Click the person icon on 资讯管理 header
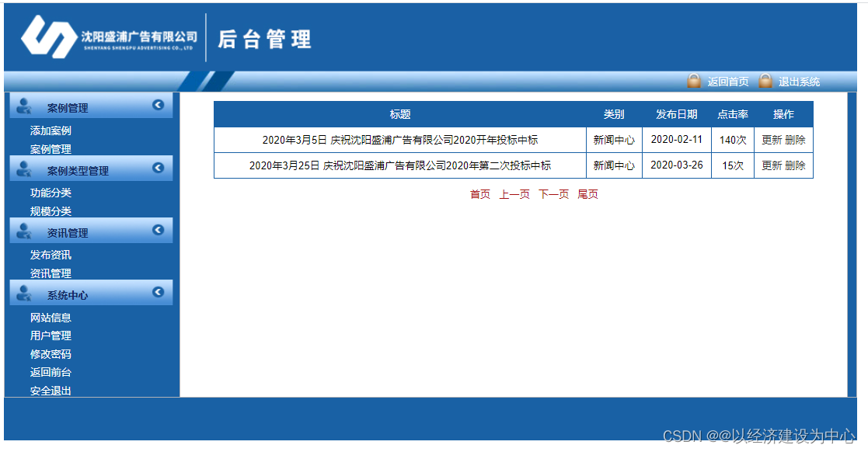The height and width of the screenshot is (452, 868). [24, 231]
